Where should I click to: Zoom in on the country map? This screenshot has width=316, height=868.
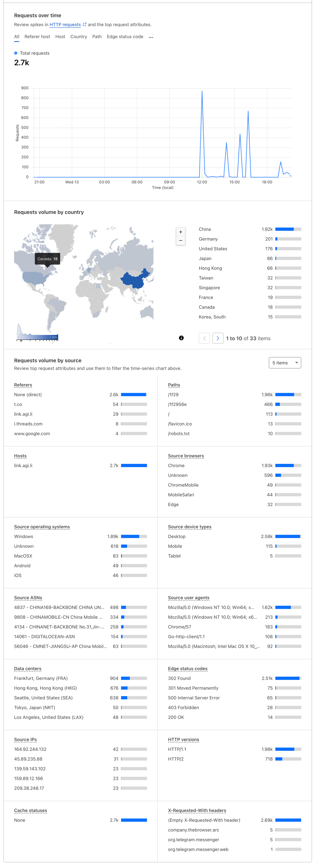pyautogui.click(x=181, y=232)
